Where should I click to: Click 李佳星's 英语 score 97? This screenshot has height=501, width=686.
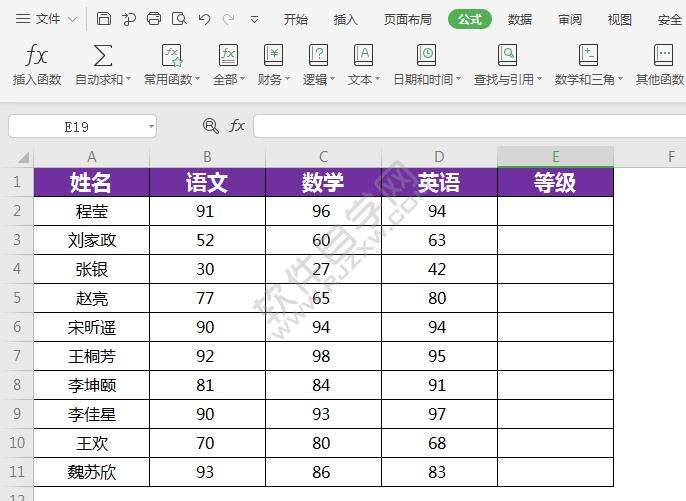click(439, 414)
